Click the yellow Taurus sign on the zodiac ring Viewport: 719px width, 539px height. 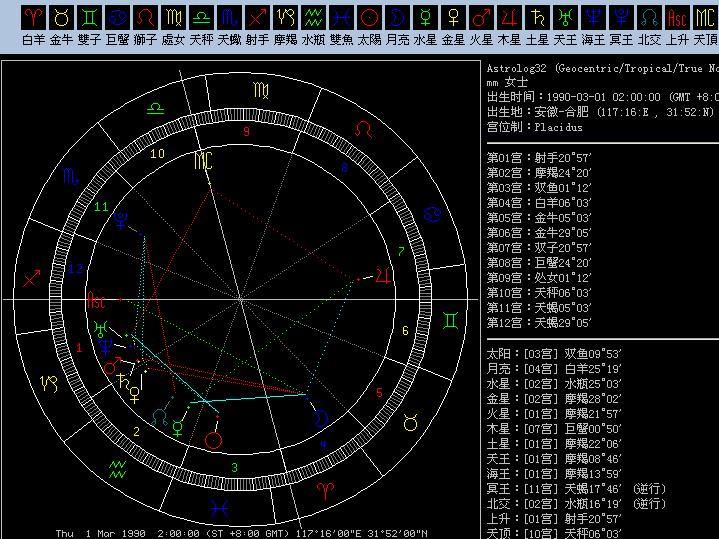coord(410,423)
